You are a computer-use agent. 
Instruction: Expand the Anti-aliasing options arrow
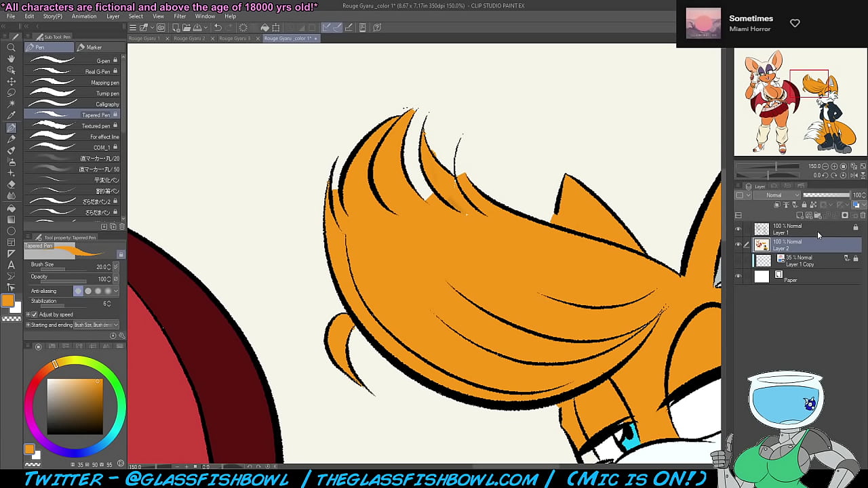(116, 291)
